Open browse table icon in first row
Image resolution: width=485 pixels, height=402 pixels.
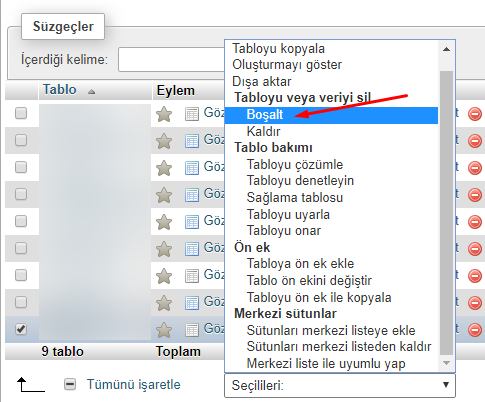(x=192, y=114)
